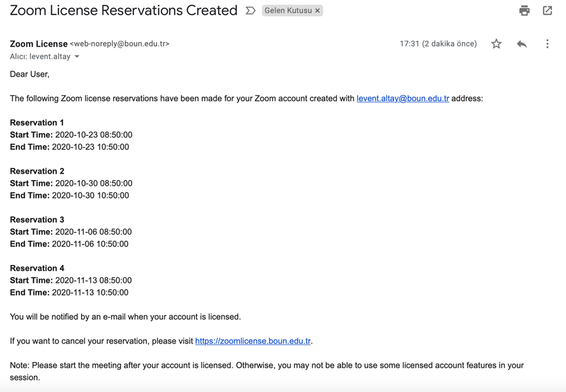Click the Dear User greeting line

pos(29,74)
